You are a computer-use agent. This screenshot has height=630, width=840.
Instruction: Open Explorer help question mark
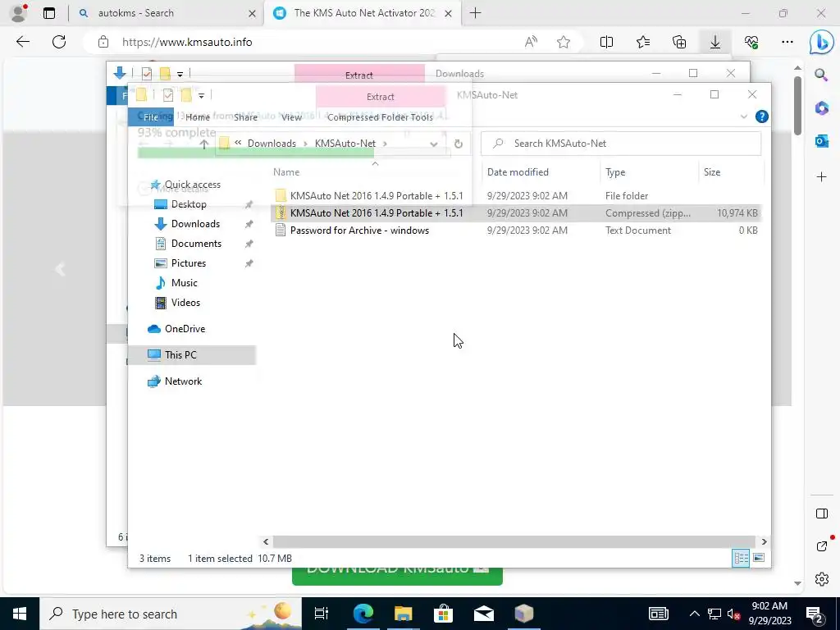pyautogui.click(x=761, y=116)
